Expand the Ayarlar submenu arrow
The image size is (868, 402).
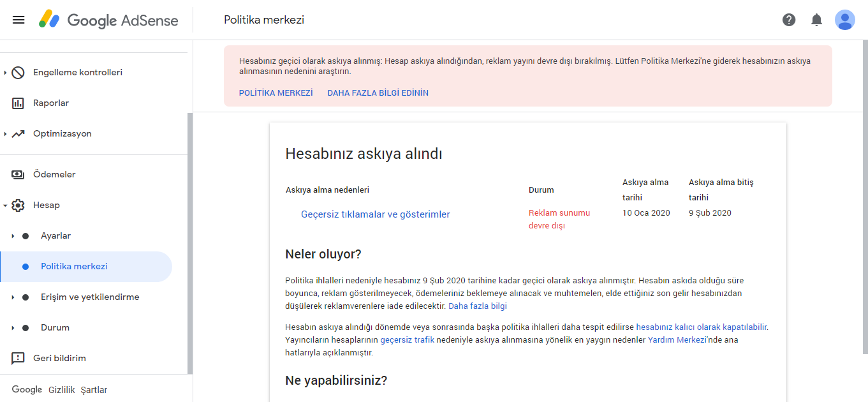[13, 235]
